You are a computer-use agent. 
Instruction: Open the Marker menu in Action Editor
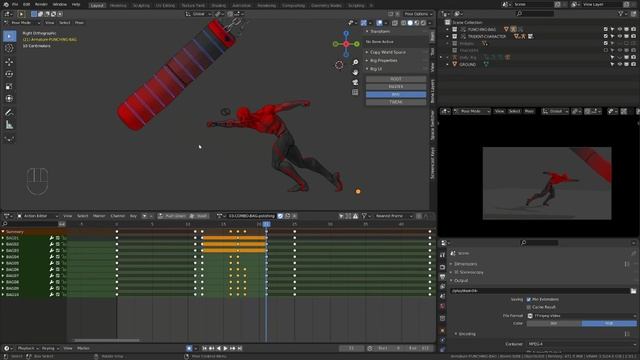(99, 216)
